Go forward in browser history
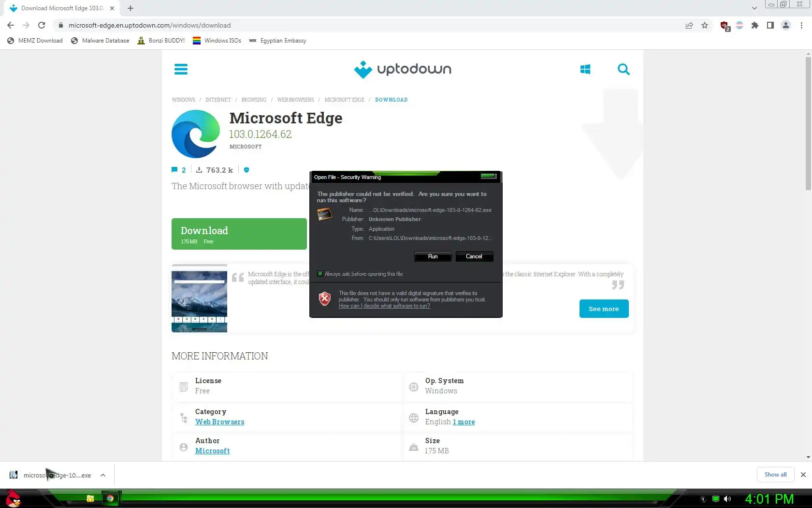This screenshot has height=508, width=812. coord(26,25)
